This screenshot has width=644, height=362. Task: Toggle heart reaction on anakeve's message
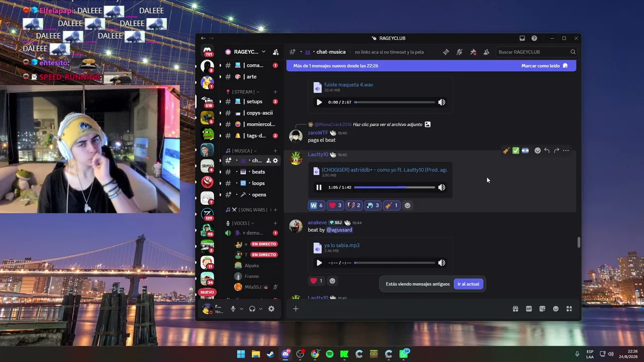(316, 281)
